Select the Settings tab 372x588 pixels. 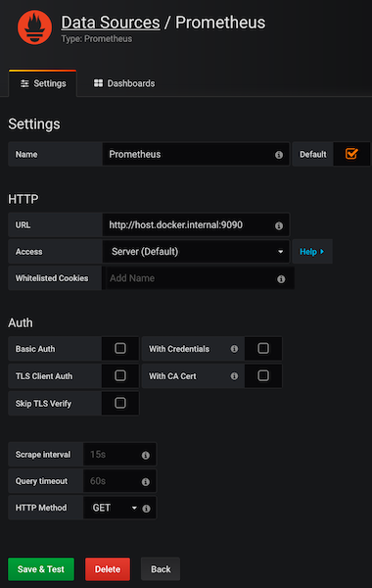(43, 83)
